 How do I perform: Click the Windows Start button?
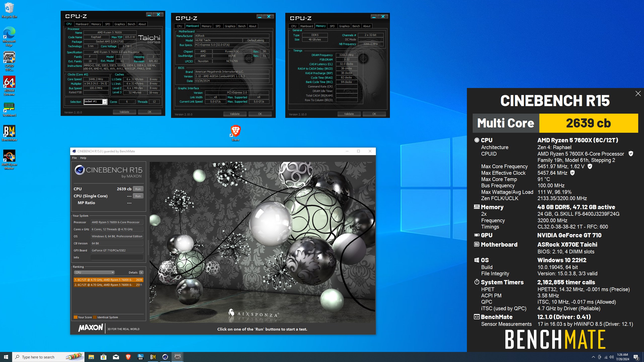point(6,357)
